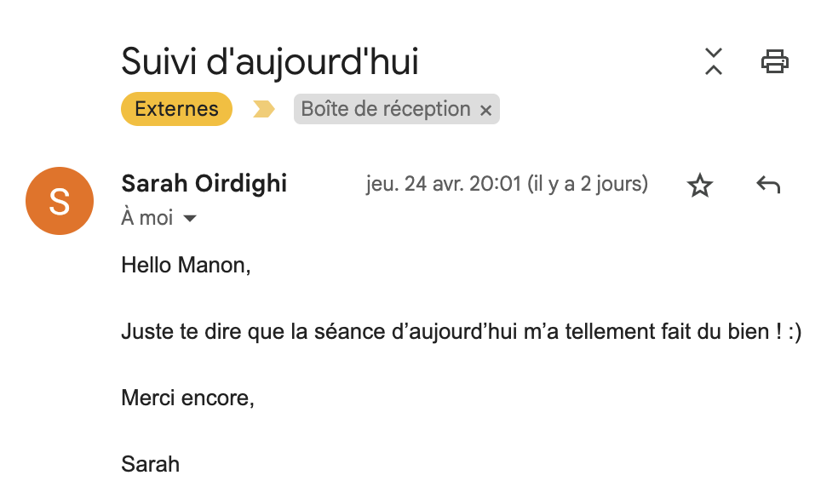The height and width of the screenshot is (504, 821).
Task: Click the Hello Manon greeting line
Action: [186, 265]
